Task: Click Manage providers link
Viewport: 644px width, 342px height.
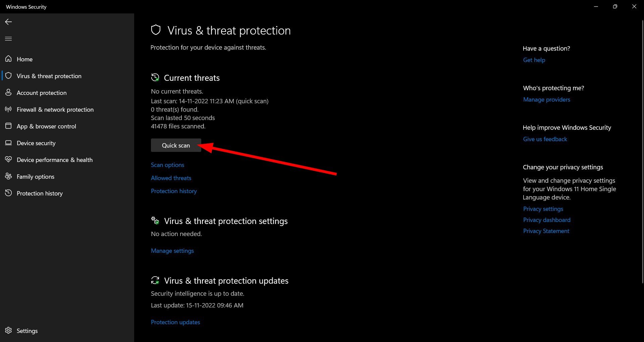Action: (547, 100)
